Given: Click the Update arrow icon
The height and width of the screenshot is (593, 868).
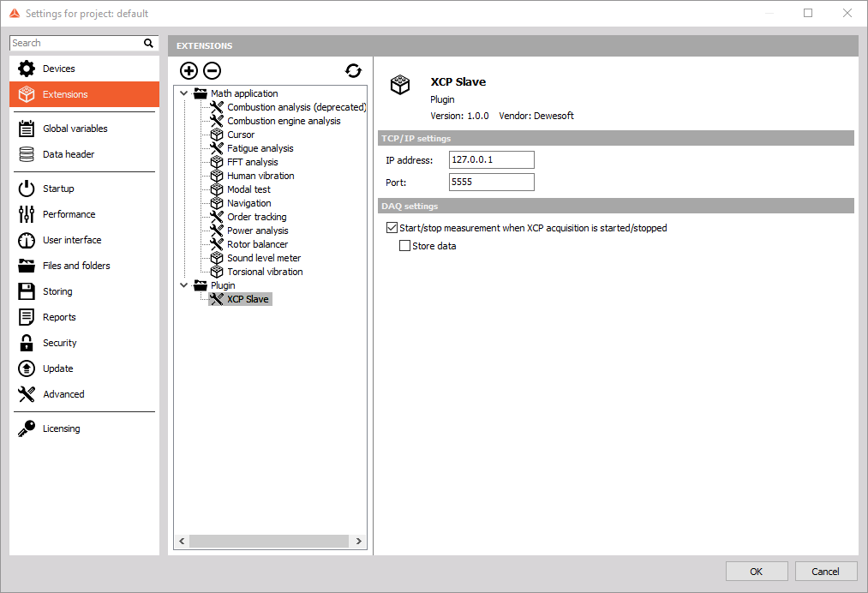Looking at the screenshot, I should tap(27, 368).
